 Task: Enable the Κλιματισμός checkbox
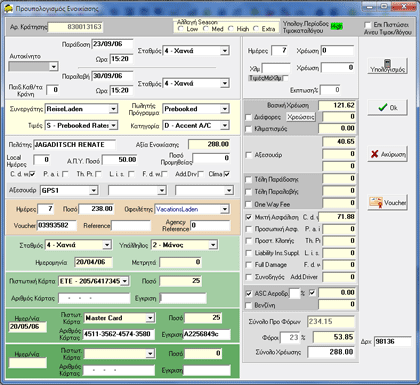point(248,129)
